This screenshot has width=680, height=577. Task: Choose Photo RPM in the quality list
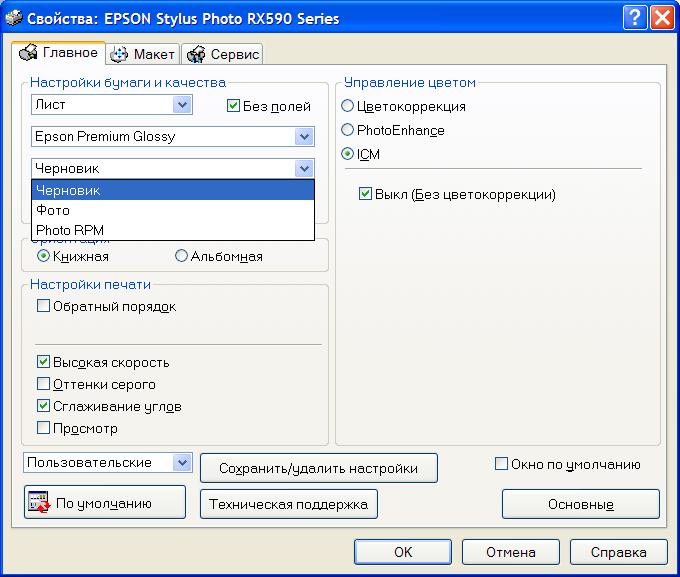point(173,230)
